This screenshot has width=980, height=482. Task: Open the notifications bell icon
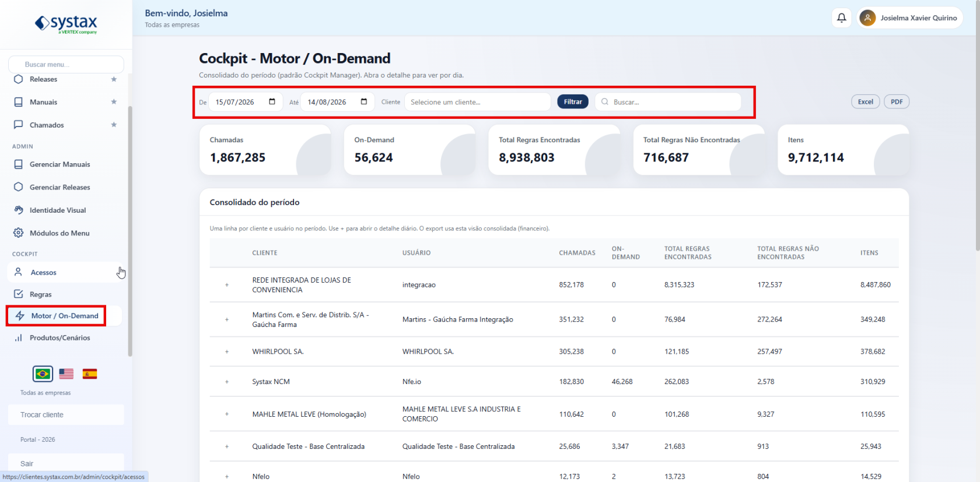click(x=842, y=18)
